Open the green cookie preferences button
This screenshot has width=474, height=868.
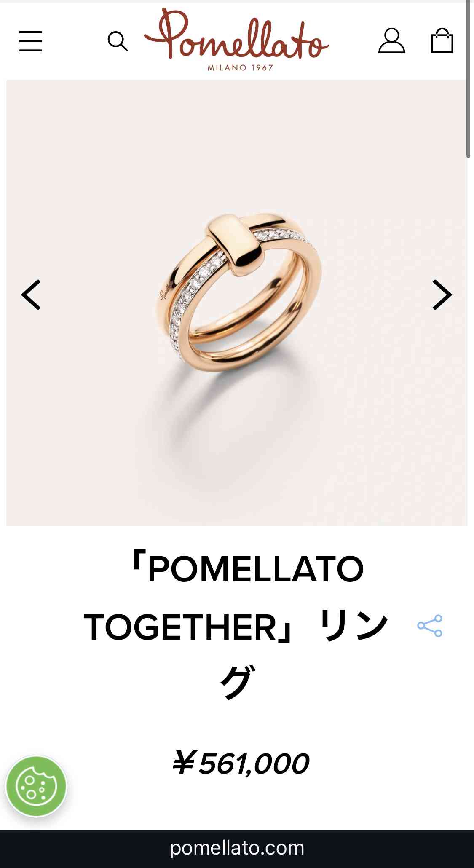point(36,786)
